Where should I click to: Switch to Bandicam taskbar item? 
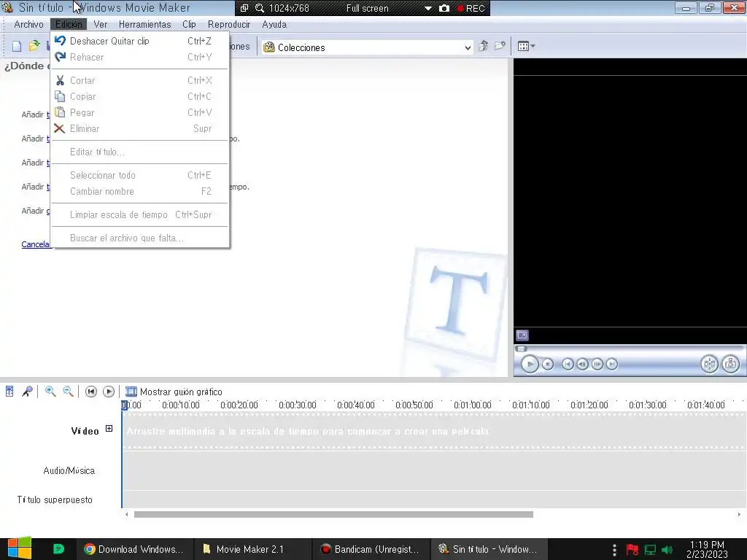coord(371,549)
